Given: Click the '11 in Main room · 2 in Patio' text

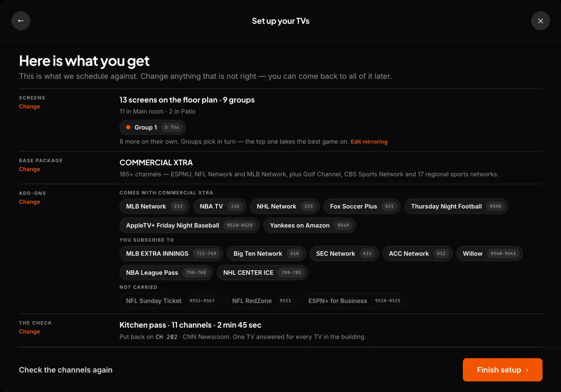Looking at the screenshot, I should tap(158, 112).
